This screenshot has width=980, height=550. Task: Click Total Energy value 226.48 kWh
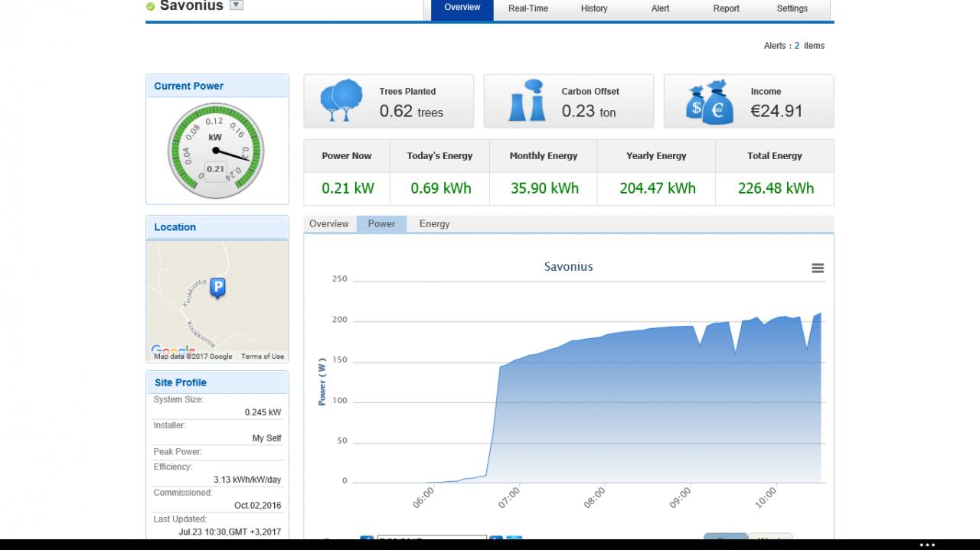[x=776, y=188]
